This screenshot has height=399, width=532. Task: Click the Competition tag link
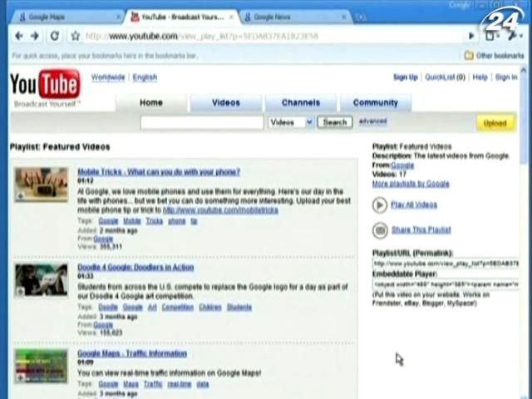(x=177, y=308)
